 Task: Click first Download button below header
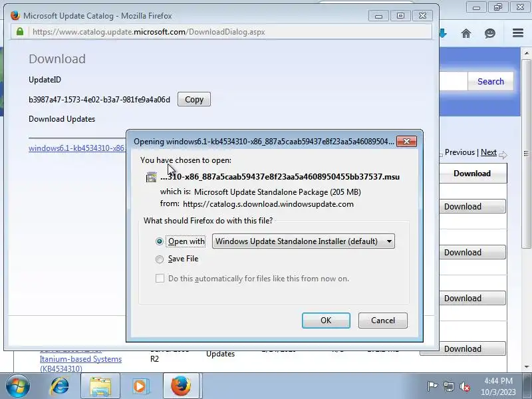click(x=472, y=206)
